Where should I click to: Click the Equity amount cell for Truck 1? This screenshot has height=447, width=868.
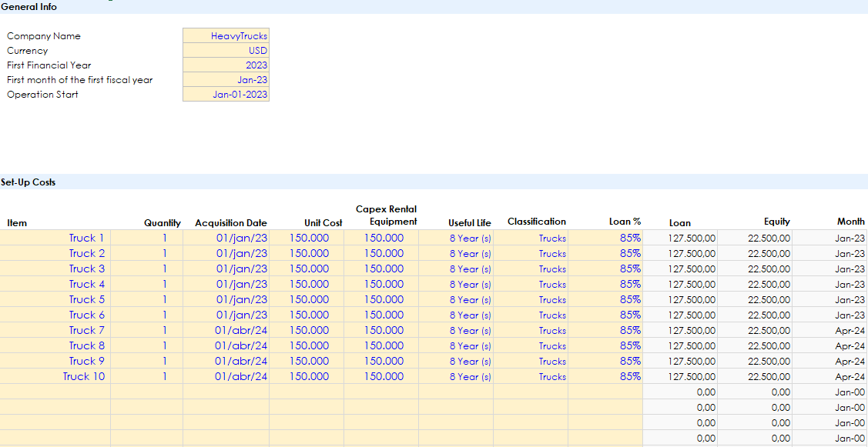click(x=756, y=238)
